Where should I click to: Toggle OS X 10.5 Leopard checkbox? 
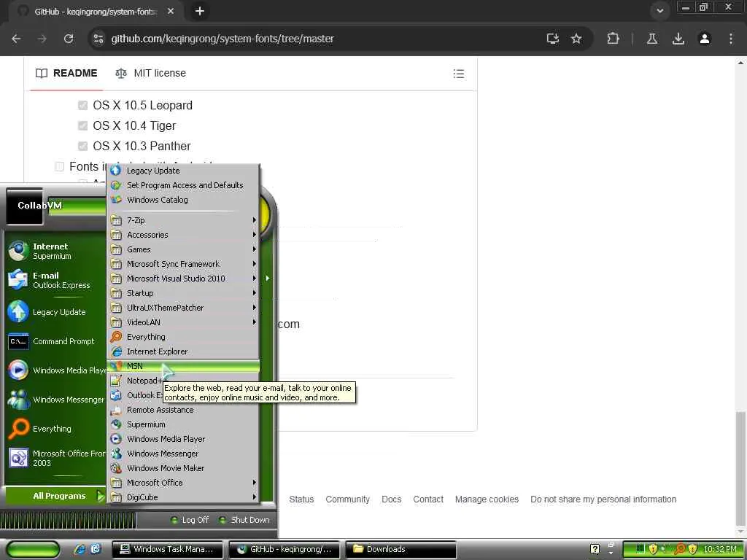(83, 105)
